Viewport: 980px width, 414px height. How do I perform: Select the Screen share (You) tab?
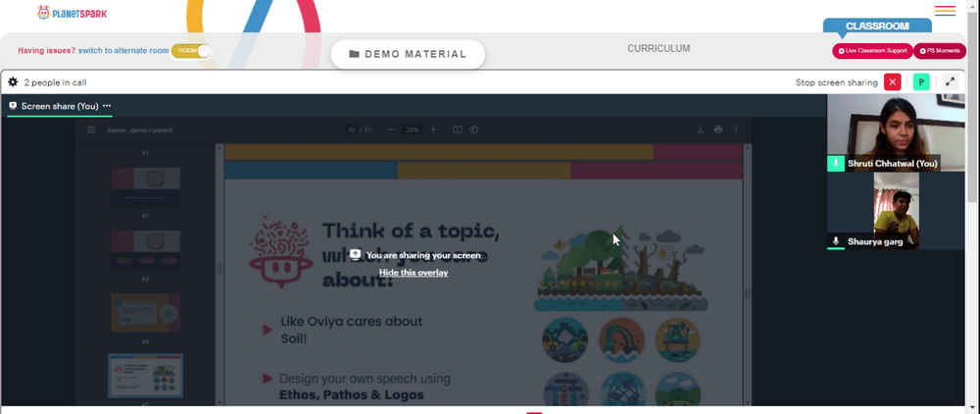click(x=60, y=106)
